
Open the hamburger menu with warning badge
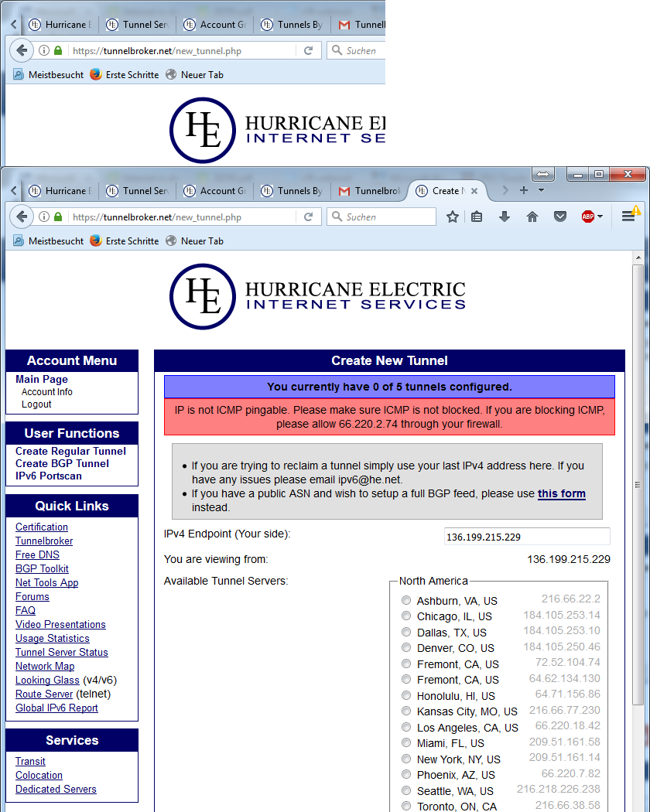coord(629,216)
